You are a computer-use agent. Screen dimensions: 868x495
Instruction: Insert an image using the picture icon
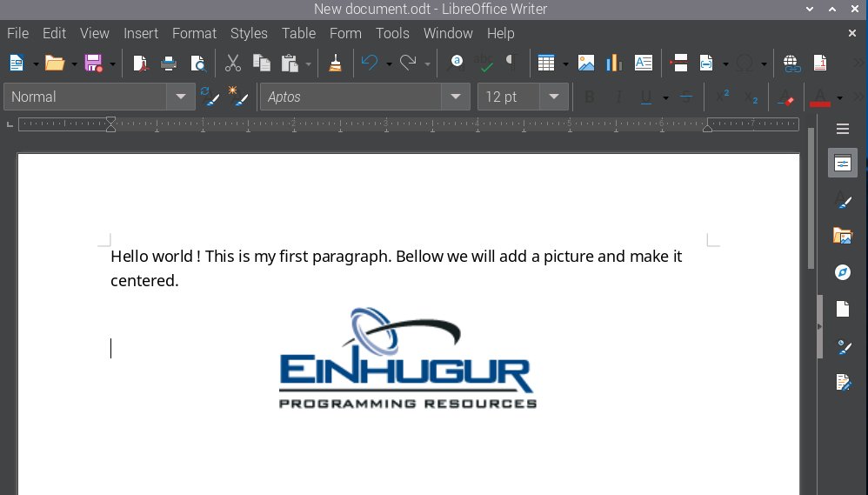(x=586, y=64)
